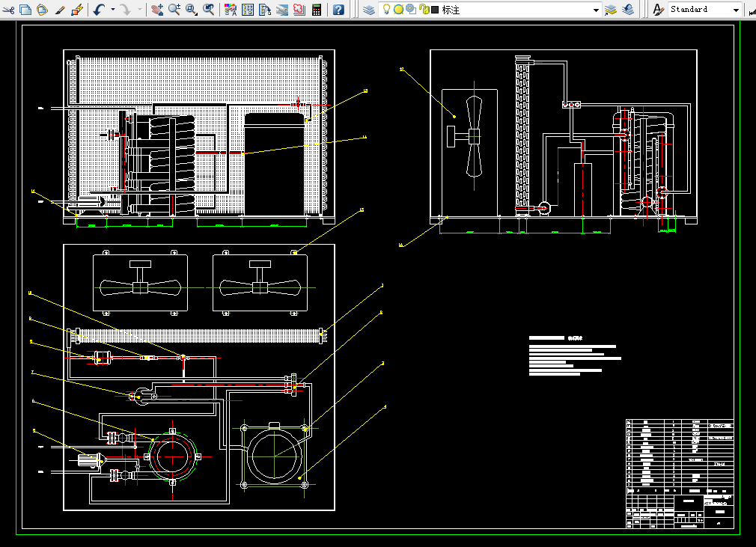Image resolution: width=756 pixels, height=547 pixels.
Task: Click the Layer Previous icon
Action: coord(628,9)
